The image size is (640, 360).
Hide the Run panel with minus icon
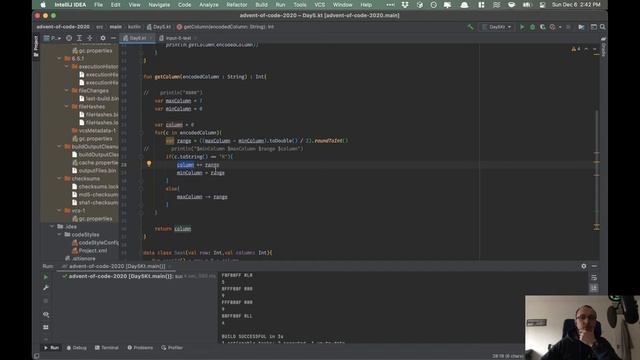coord(594,266)
